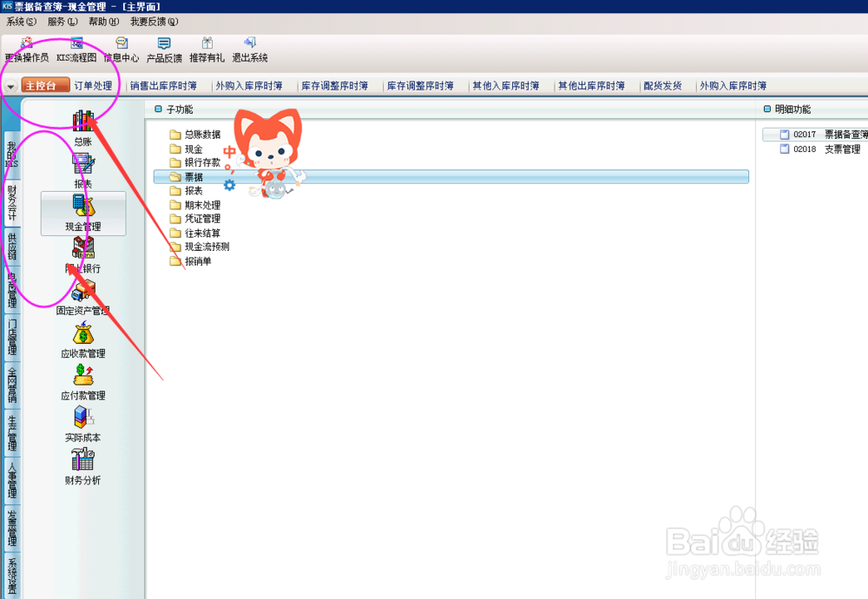Open the 系统 menu

[x=22, y=22]
